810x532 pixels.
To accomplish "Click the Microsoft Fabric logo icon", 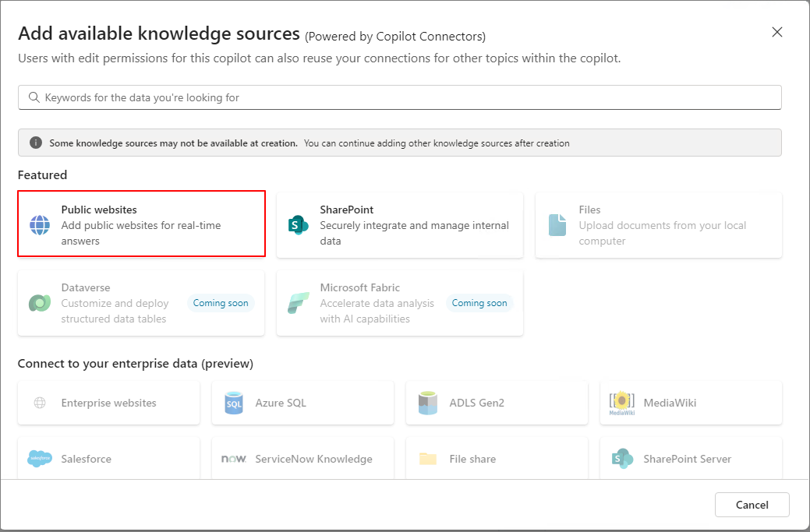I will pos(298,303).
